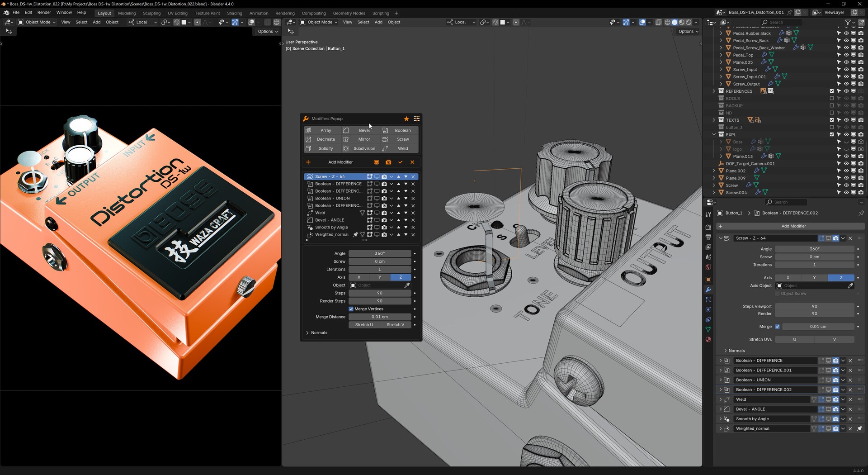868x475 pixels.
Task: Click Stretch U button in popup
Action: pyautogui.click(x=364, y=325)
